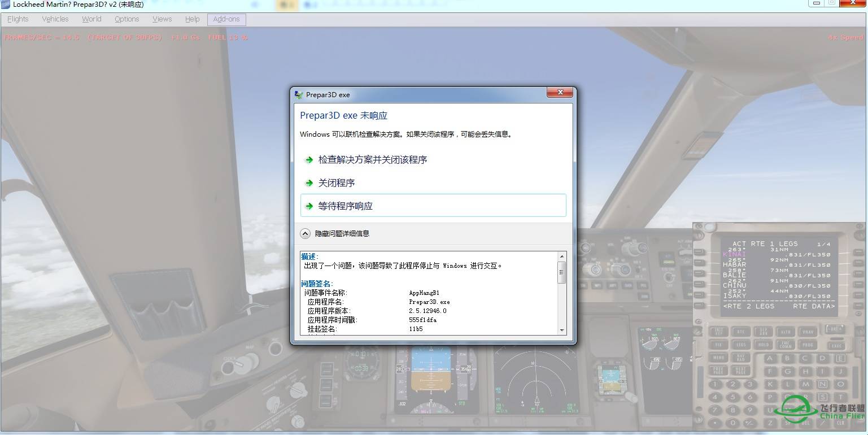
Task: Open the World menu
Action: 91,19
